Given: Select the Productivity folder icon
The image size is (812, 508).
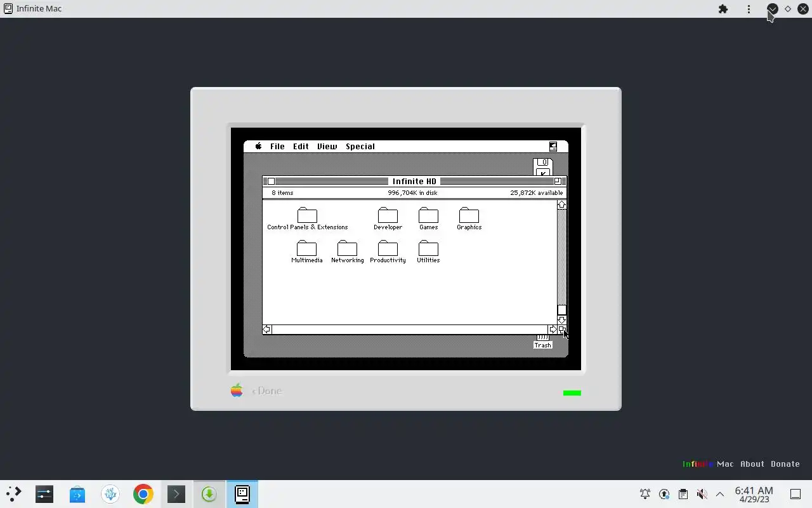Looking at the screenshot, I should tap(388, 248).
